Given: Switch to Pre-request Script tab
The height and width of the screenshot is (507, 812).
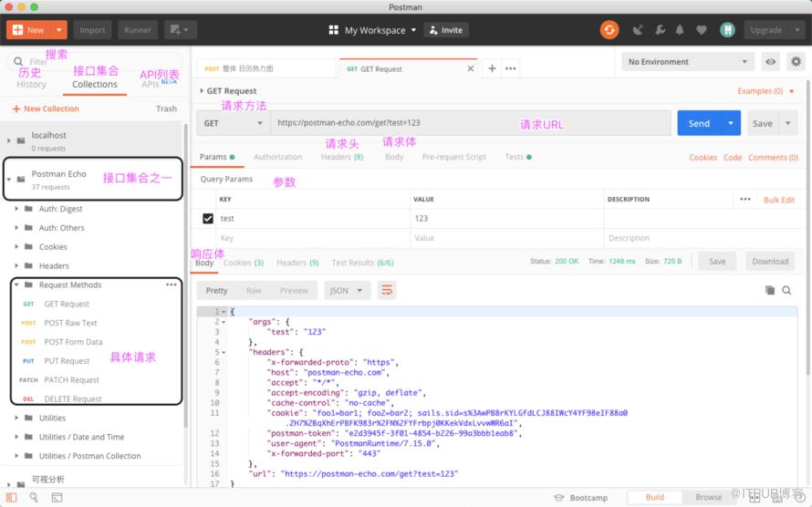Looking at the screenshot, I should [453, 157].
